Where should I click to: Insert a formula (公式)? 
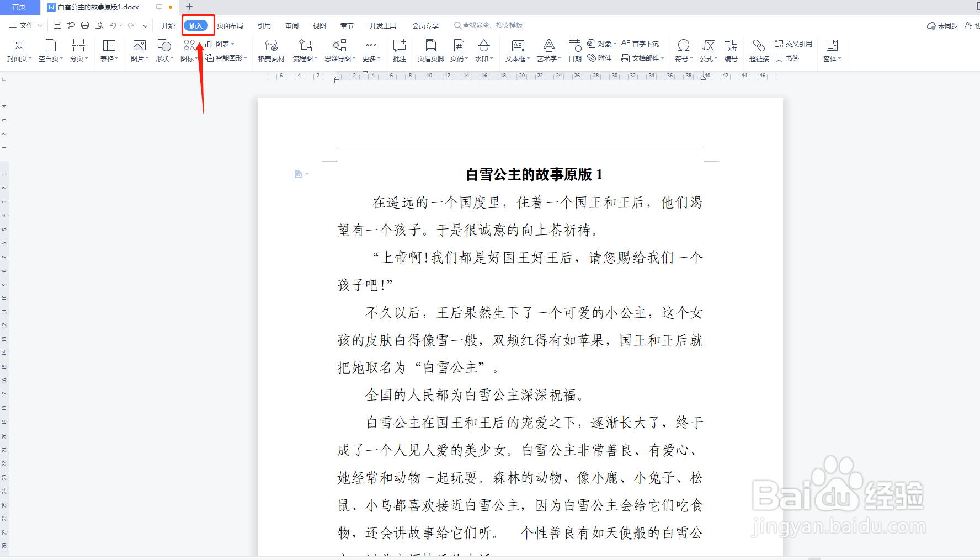[709, 51]
